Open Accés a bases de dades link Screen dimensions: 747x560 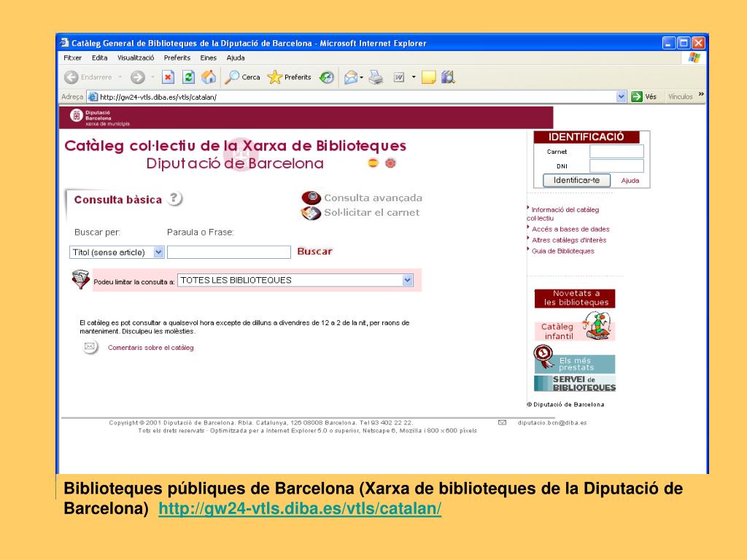570,229
